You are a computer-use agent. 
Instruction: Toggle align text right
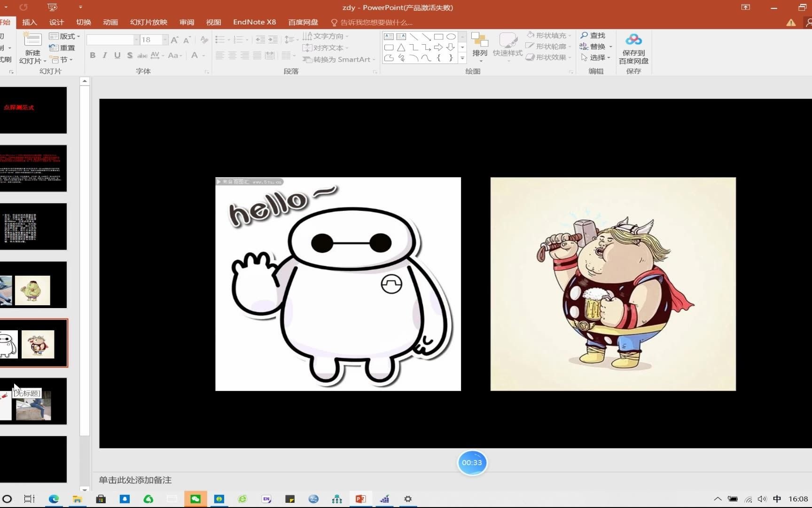point(245,56)
